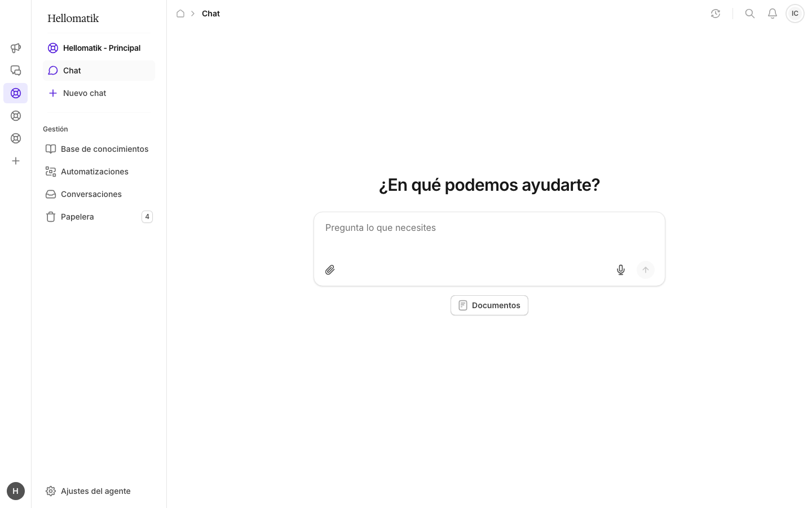Select the Chat sidebar item
Screen dimensions: 812x508
99,71
